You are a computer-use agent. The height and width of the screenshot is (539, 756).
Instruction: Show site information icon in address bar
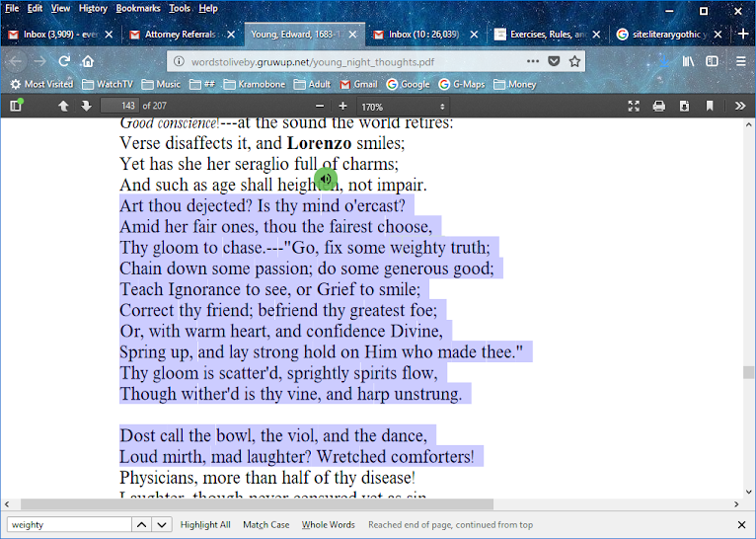pos(179,62)
